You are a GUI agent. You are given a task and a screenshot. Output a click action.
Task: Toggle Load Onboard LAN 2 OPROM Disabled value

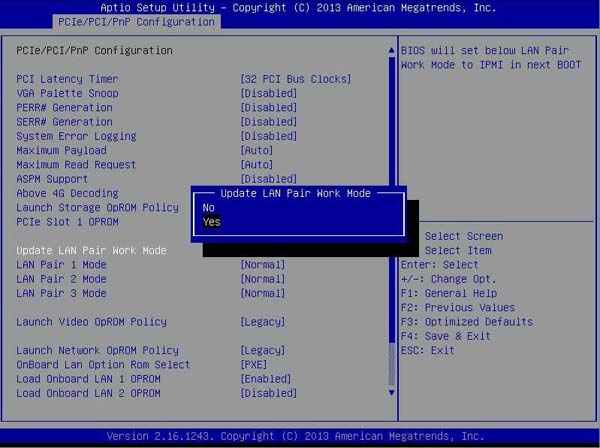tap(268, 393)
